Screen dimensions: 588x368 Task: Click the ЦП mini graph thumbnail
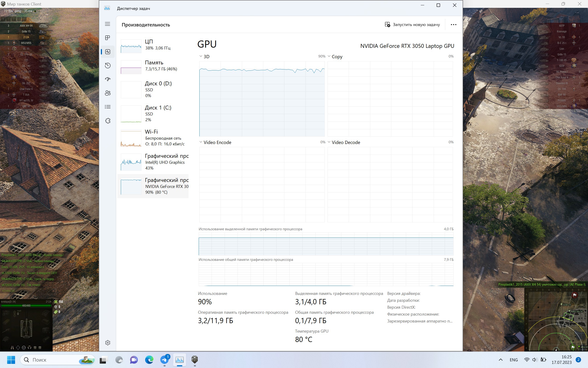[131, 46]
